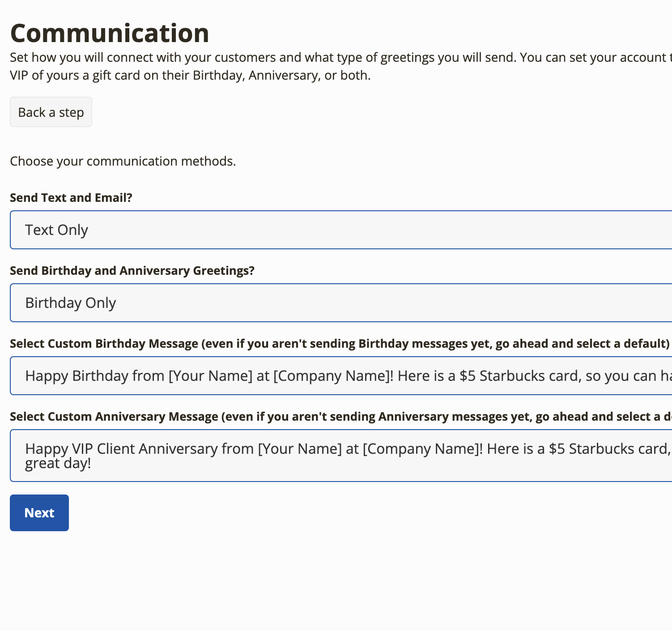Screen dimensions: 672x631
Task: Click the Communication page heading
Action: pyautogui.click(x=110, y=33)
